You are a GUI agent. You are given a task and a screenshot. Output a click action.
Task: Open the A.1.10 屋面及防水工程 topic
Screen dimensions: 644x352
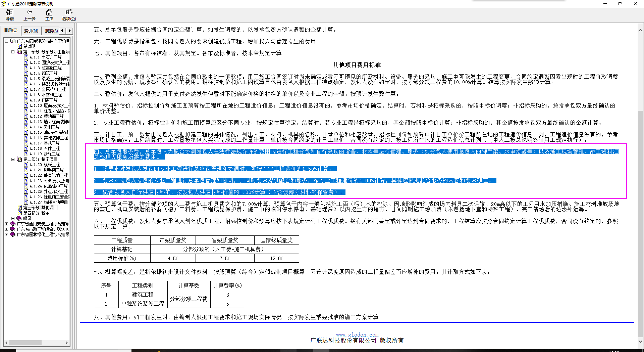pyautogui.click(x=50, y=105)
